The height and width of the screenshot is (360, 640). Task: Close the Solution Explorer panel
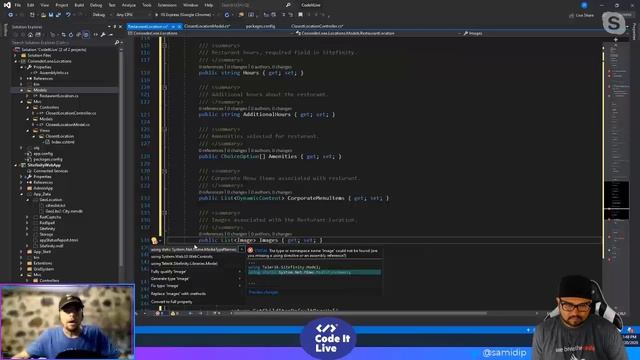[120, 27]
